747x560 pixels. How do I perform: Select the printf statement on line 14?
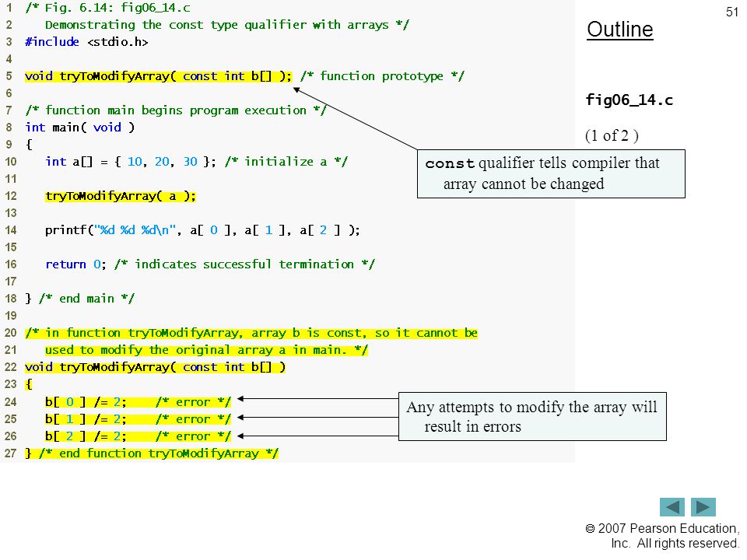(202, 230)
